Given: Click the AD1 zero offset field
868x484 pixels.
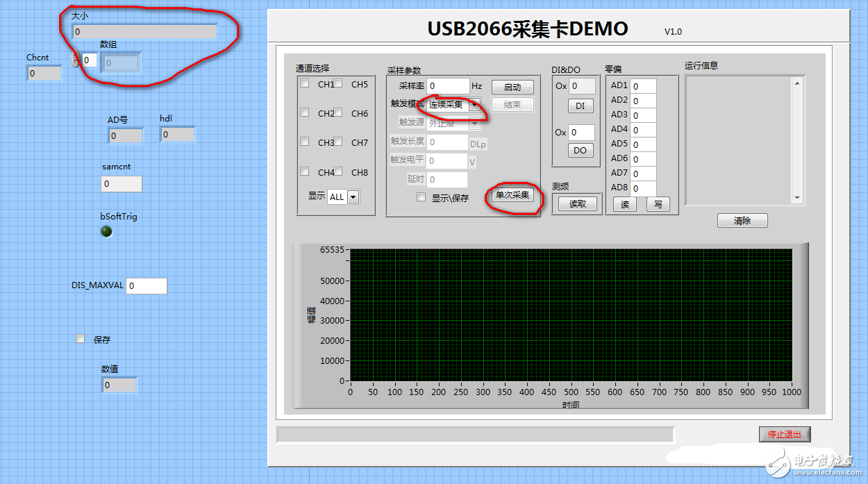Looking at the screenshot, I should pyautogui.click(x=644, y=85).
